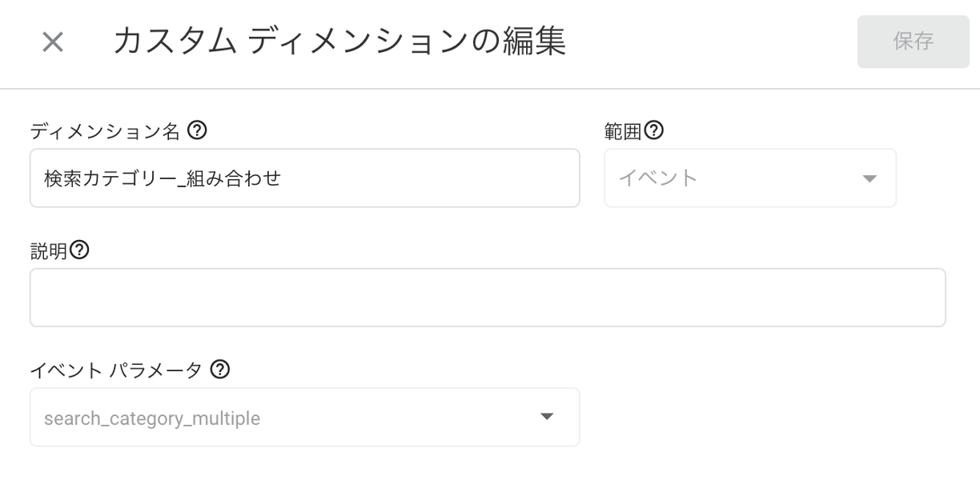Open help icon beside 説明 label

(x=79, y=250)
